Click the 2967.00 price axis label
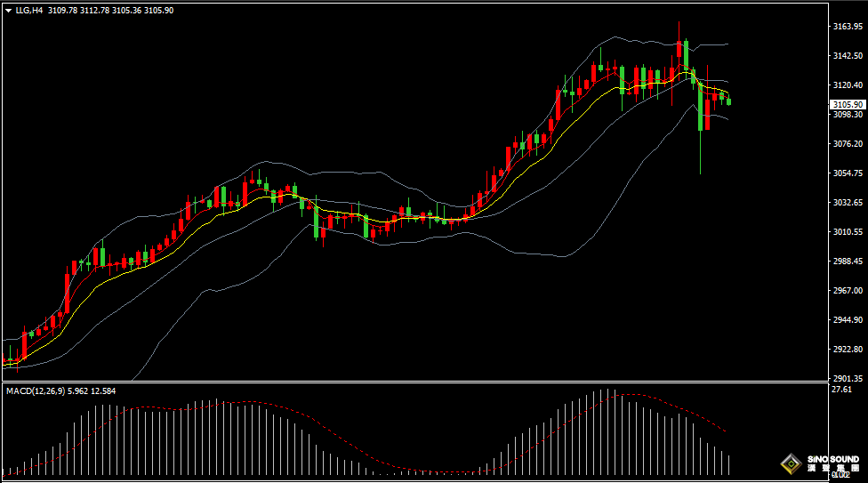This screenshot has height=483, width=868. pos(848,291)
